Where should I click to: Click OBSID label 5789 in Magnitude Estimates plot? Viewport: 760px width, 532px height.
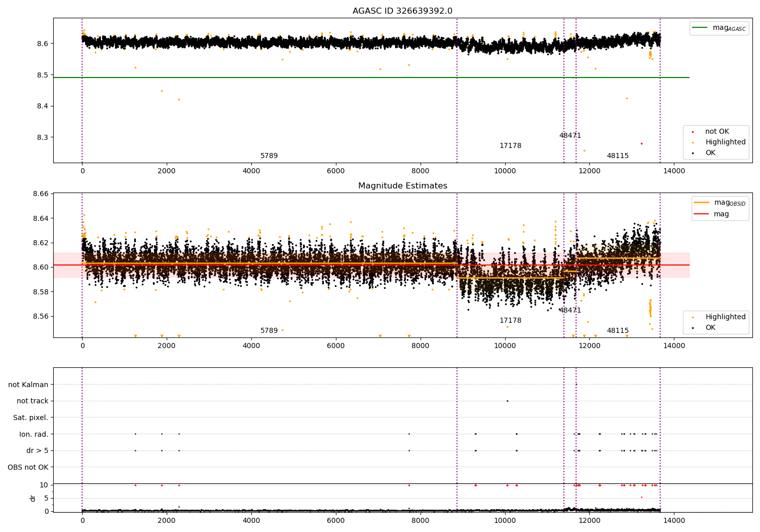(x=269, y=331)
